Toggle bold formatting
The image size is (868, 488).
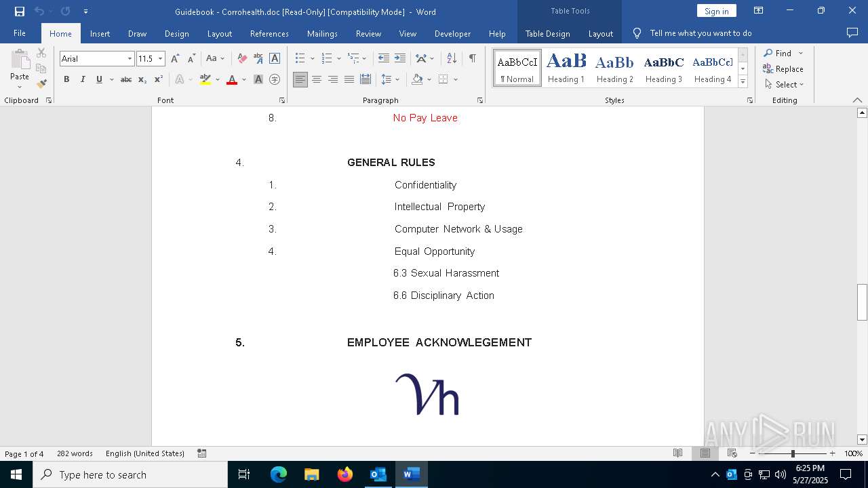coord(66,79)
